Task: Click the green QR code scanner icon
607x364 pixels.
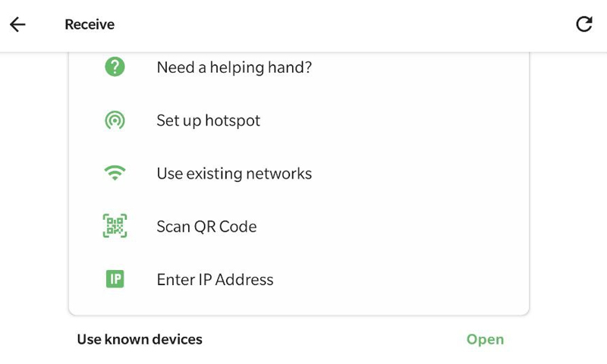Action: pyautogui.click(x=115, y=226)
